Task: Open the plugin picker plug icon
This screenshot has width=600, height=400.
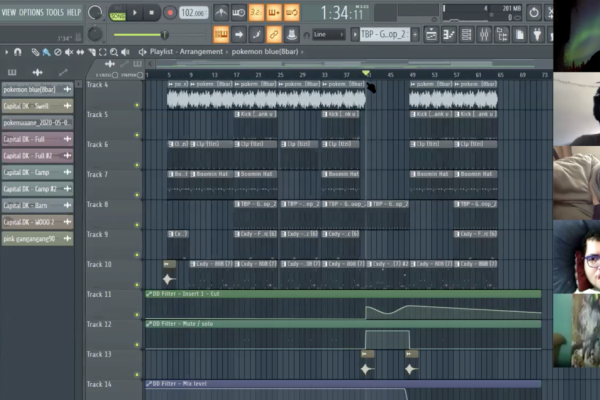Action: 537,35
